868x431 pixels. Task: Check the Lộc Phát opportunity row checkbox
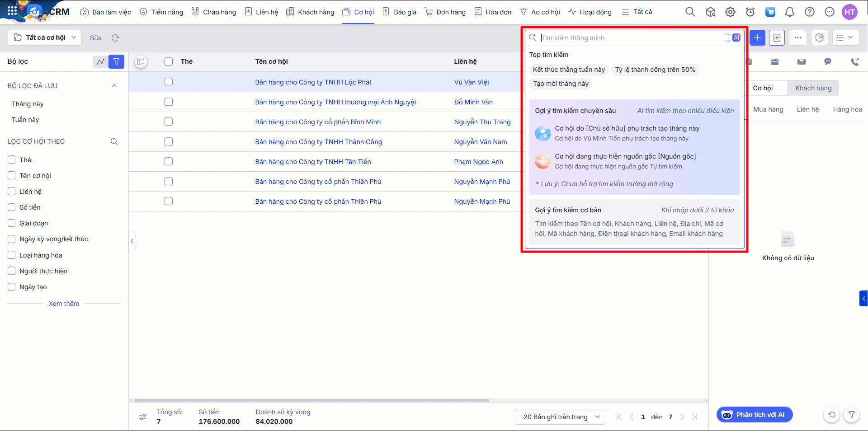[169, 82]
